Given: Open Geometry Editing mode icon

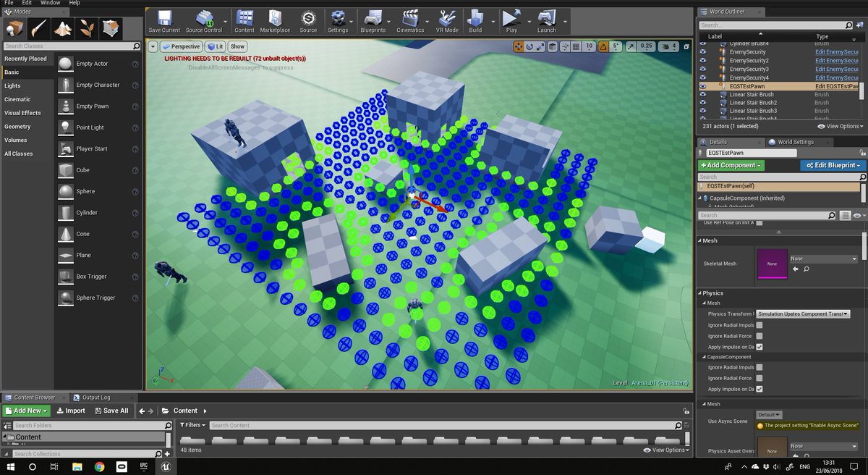Looking at the screenshot, I should click(x=111, y=28).
